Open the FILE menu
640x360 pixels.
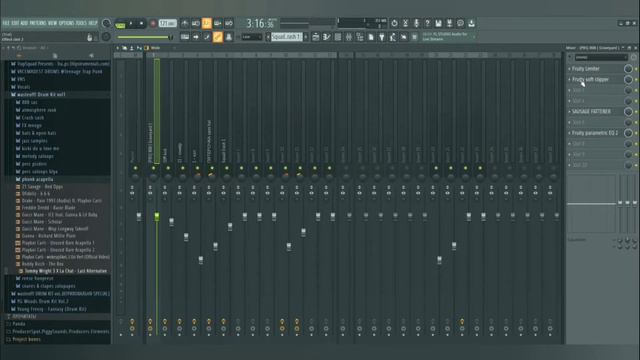point(6,23)
